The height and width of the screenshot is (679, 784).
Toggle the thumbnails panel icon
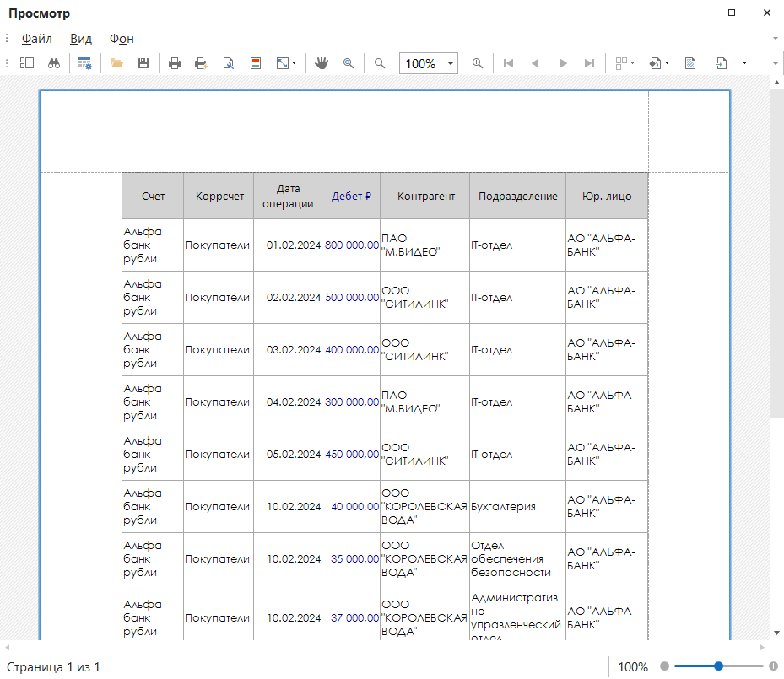tap(27, 63)
